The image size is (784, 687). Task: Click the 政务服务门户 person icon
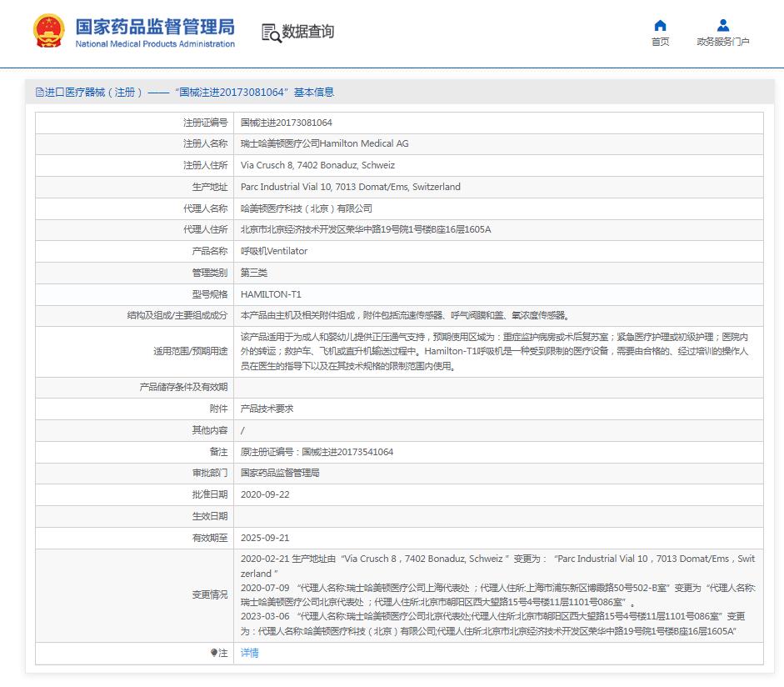722,25
